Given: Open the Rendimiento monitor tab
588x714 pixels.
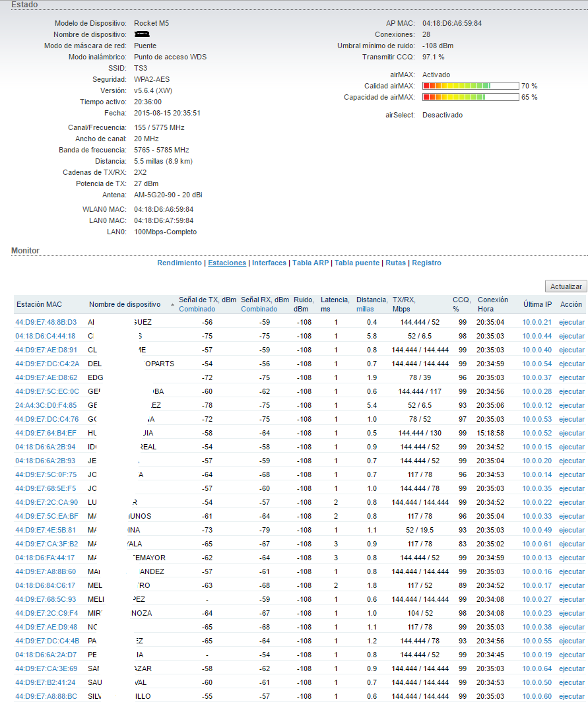Looking at the screenshot, I should 180,263.
